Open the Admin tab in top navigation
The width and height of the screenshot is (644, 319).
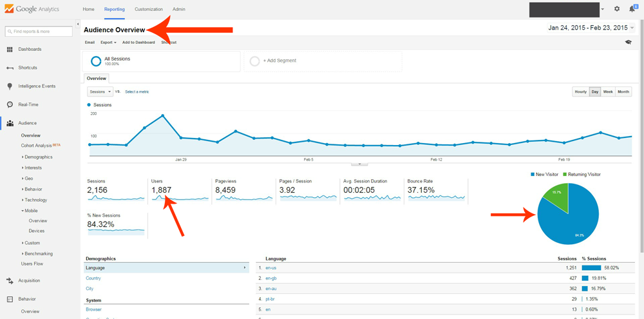coord(179,10)
